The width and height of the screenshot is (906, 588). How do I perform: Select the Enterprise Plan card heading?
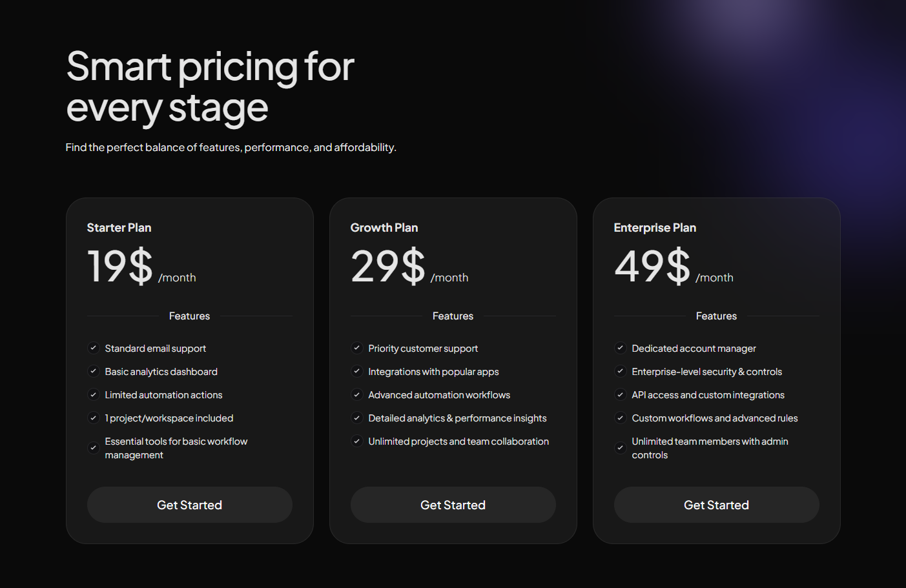point(655,227)
